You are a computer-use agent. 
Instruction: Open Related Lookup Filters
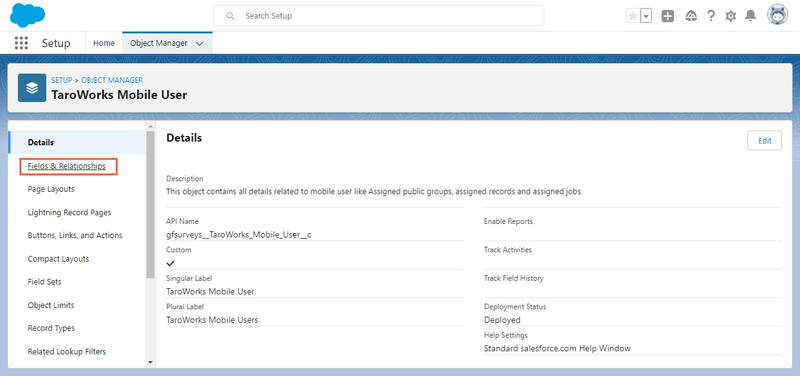[x=67, y=352]
